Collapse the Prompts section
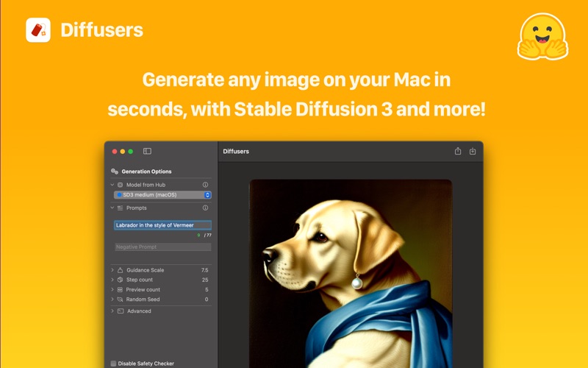 pyautogui.click(x=112, y=208)
